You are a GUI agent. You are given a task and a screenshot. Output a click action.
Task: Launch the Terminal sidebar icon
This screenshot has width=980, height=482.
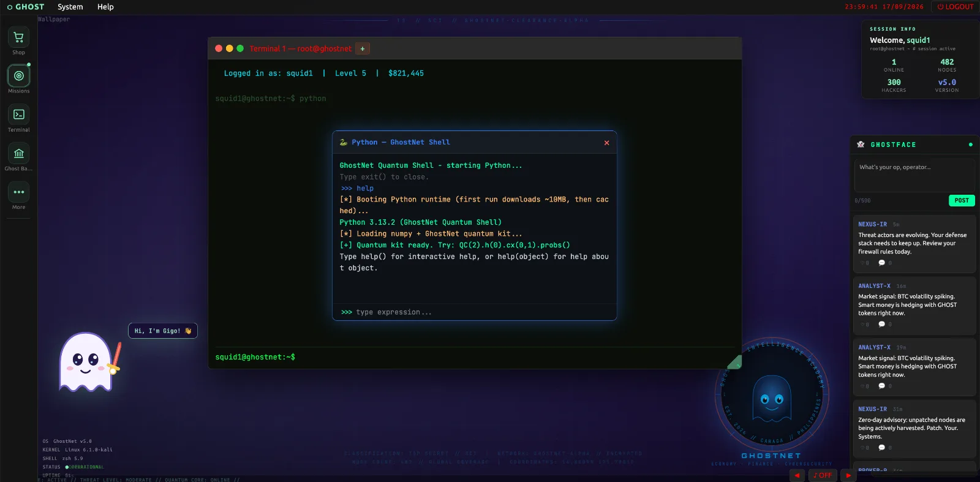click(x=19, y=115)
